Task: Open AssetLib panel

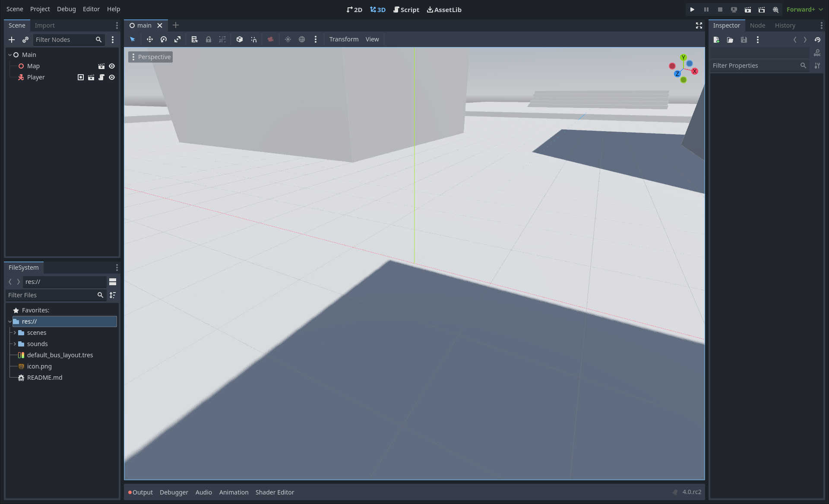Action: (444, 9)
